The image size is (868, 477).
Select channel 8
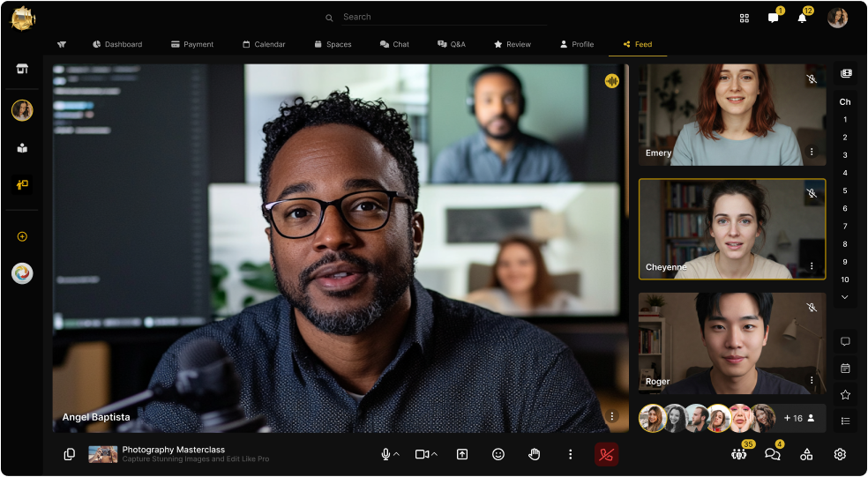(845, 244)
